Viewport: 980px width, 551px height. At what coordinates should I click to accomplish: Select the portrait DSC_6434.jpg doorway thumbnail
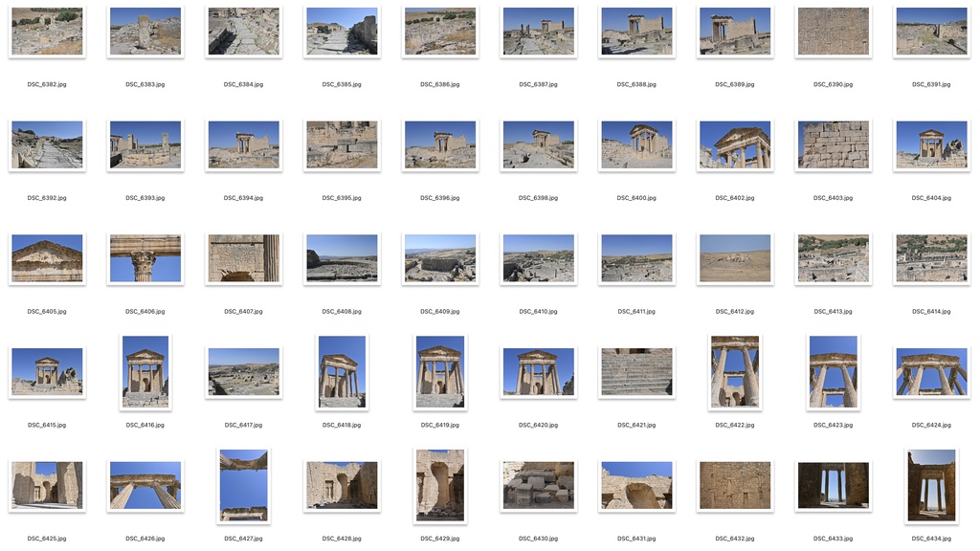[931, 485]
